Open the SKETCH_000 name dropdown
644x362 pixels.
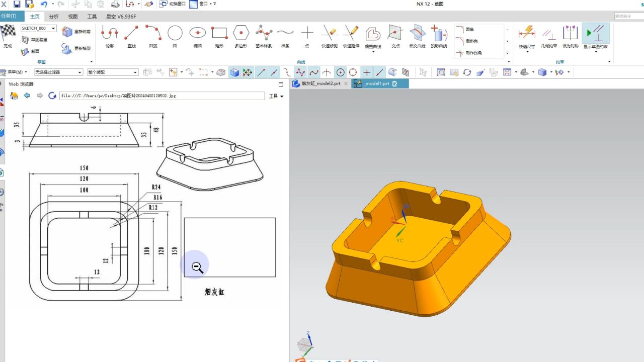[x=39, y=29]
